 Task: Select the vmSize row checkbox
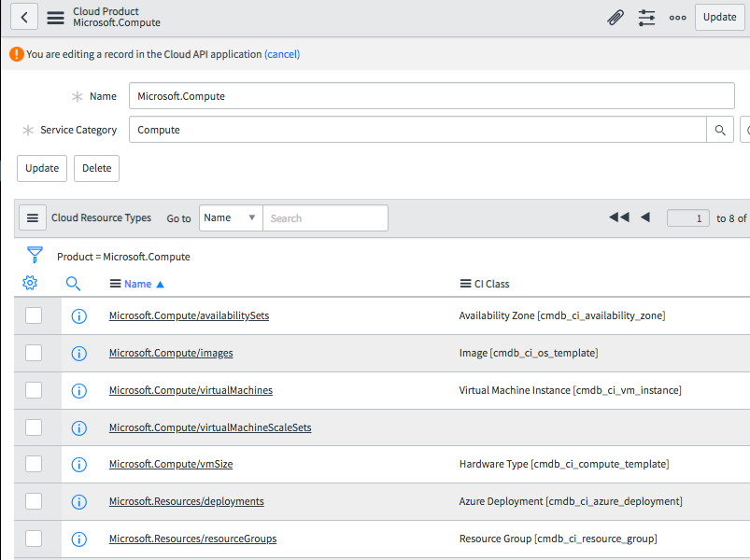click(34, 464)
